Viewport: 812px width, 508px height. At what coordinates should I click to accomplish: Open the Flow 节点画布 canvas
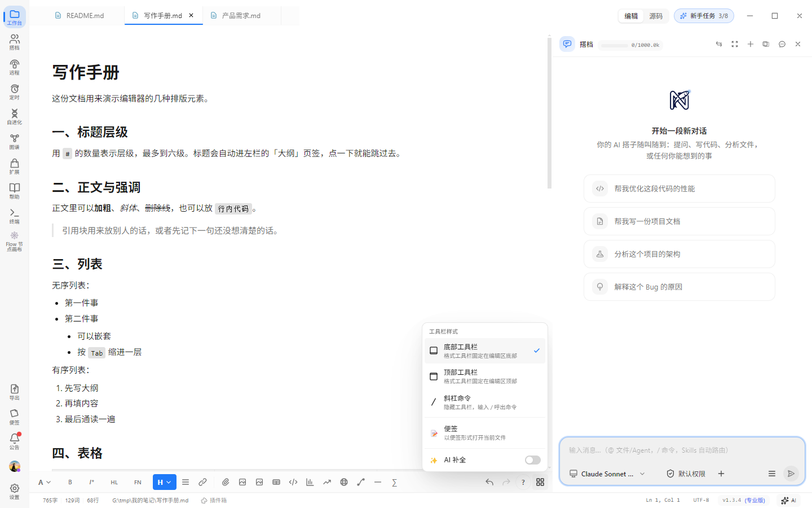tap(15, 242)
